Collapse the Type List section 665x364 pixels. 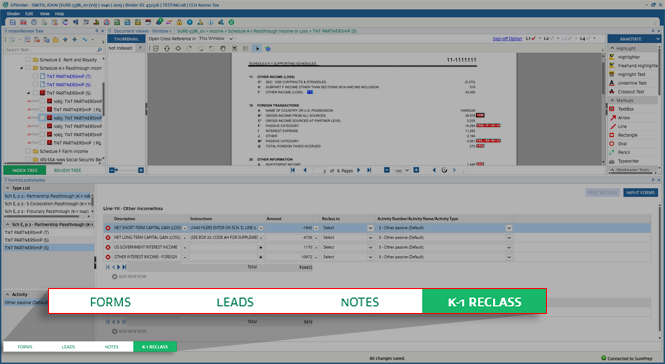point(8,188)
